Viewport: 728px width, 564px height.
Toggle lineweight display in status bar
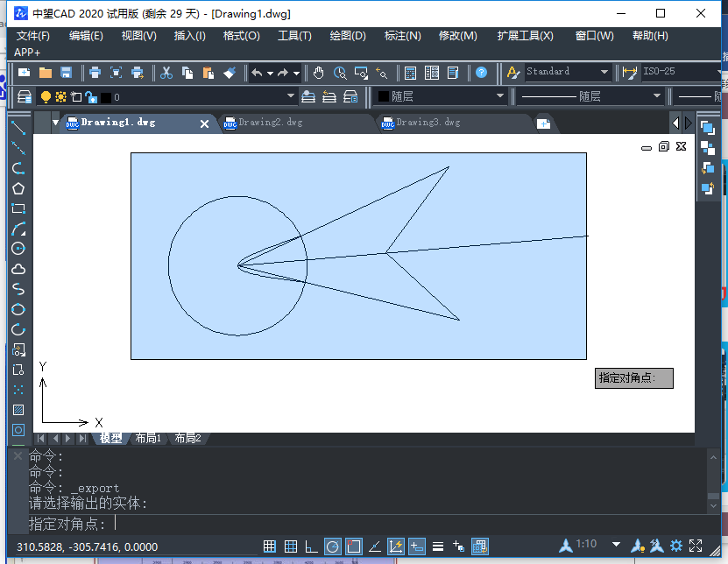pos(438,546)
